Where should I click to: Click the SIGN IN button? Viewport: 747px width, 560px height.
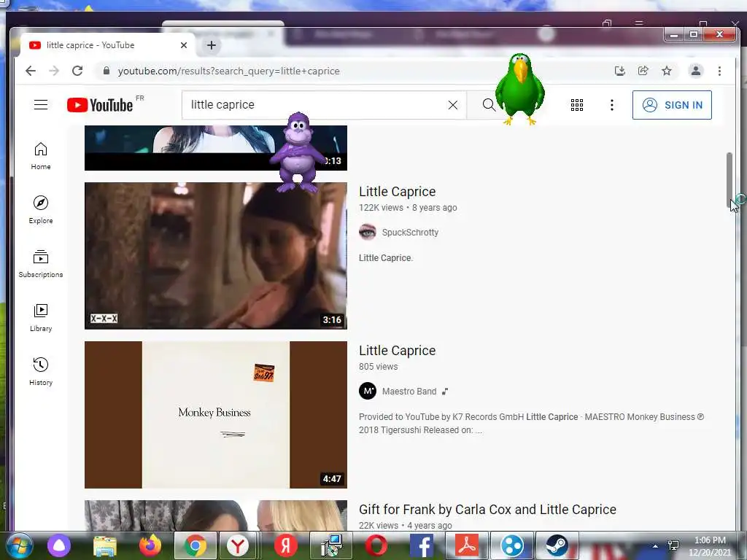(672, 105)
